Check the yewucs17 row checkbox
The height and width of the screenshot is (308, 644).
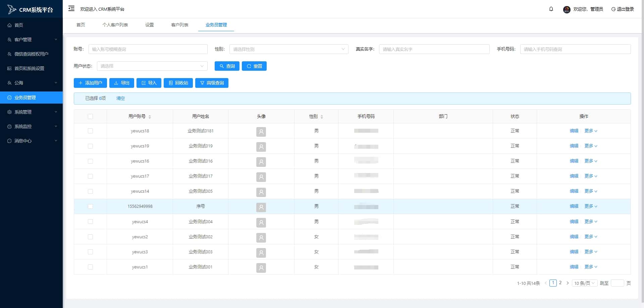(x=90, y=176)
